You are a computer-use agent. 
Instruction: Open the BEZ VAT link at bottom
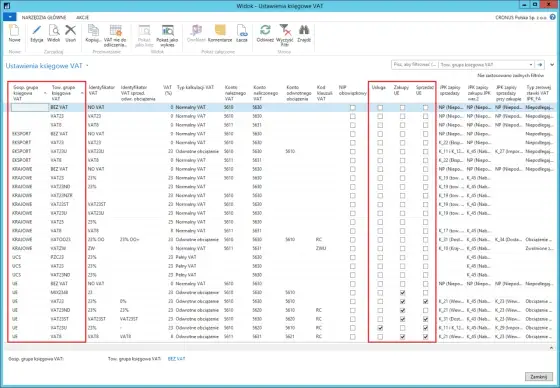pyautogui.click(x=176, y=359)
